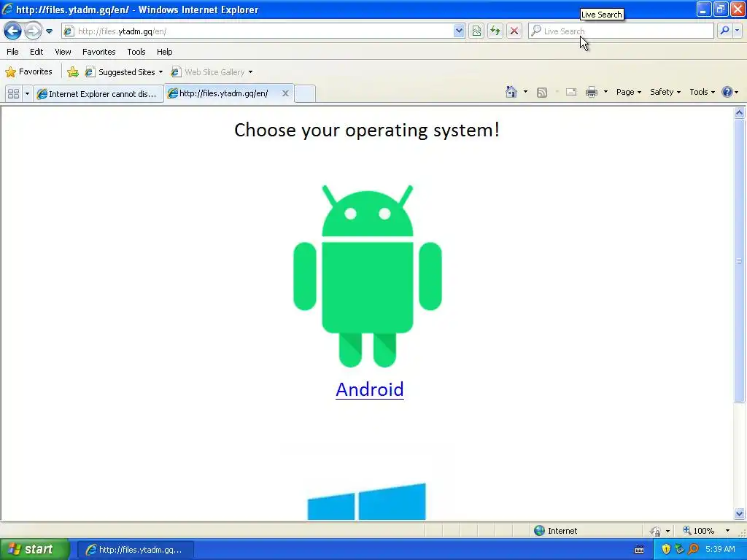Expand the Home button dropdown arrow
Screen dimensions: 747x560
click(525, 92)
